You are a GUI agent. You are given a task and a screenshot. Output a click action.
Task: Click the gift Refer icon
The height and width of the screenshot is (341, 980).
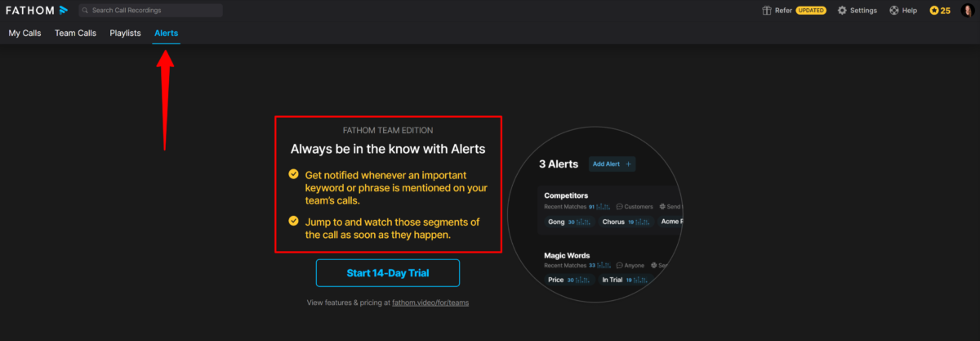766,11
